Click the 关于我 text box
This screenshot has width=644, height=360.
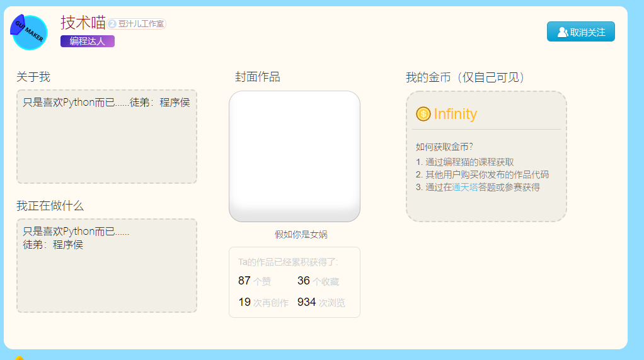(106, 137)
